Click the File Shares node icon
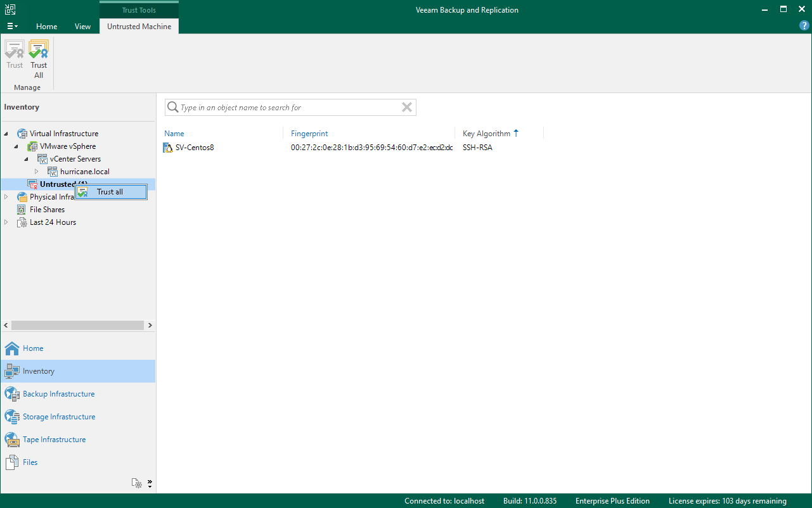Viewport: 812px width, 508px height. [22, 210]
